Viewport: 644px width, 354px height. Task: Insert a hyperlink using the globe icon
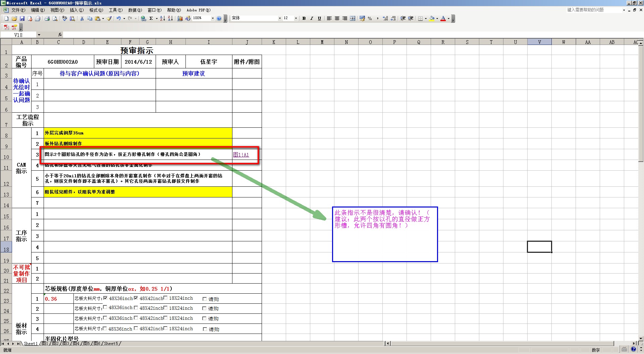tap(144, 18)
